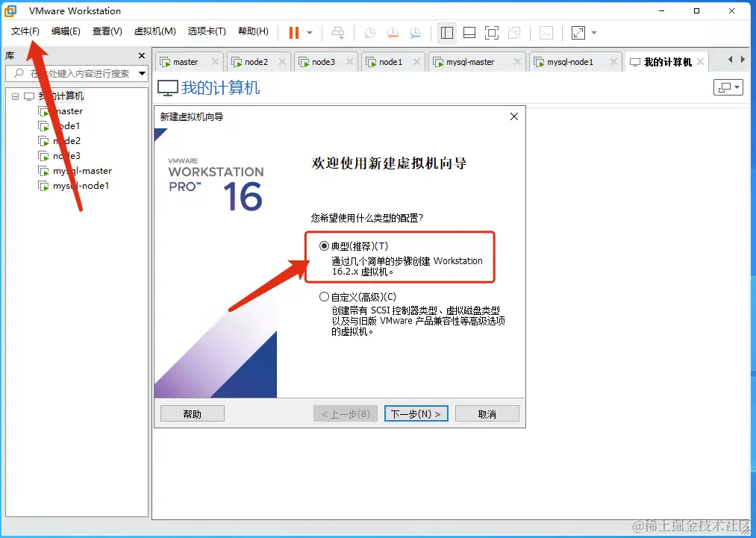Viewport: 756px width, 538px height.
Task: Select 典型(推荐) radio option
Action: (325, 246)
